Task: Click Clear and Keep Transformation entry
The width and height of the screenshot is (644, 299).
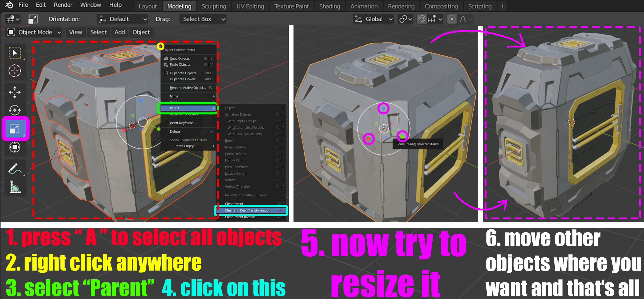Action: pos(248,210)
